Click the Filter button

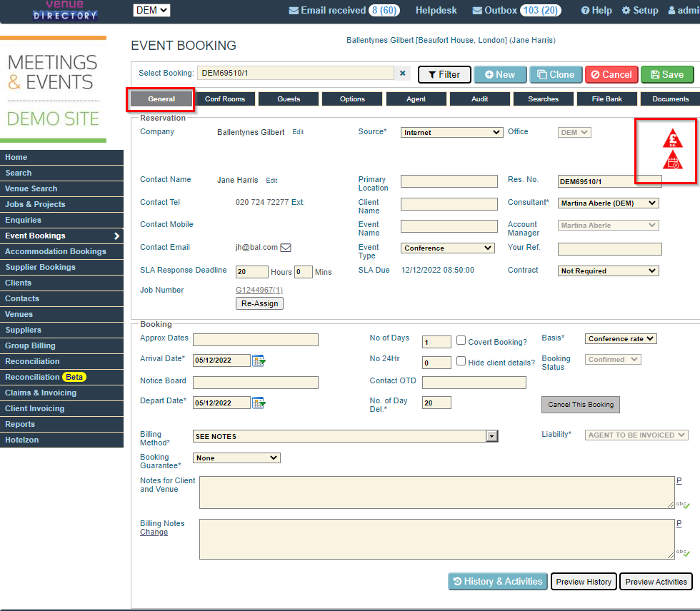(444, 74)
